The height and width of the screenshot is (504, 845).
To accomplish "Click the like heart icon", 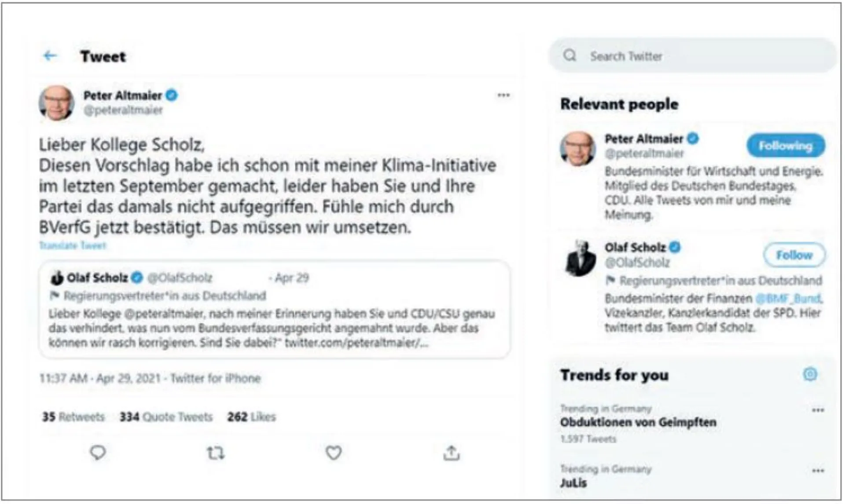I will click(x=334, y=452).
